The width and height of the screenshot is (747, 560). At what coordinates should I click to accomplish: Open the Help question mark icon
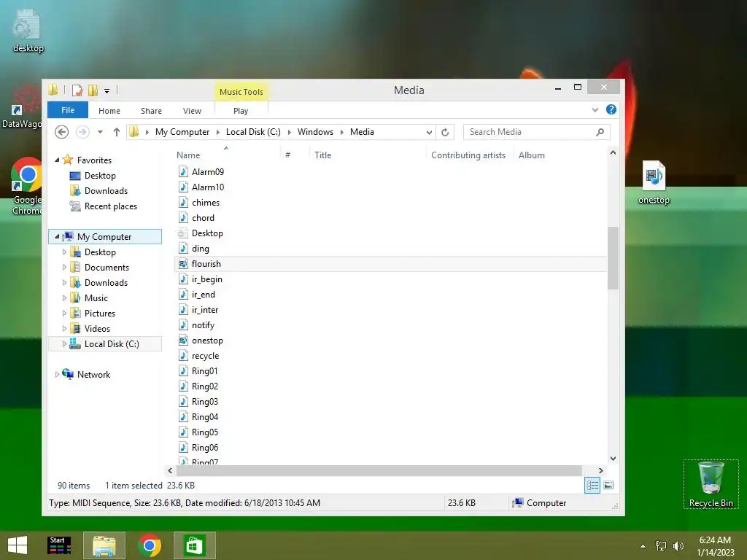[x=611, y=109]
